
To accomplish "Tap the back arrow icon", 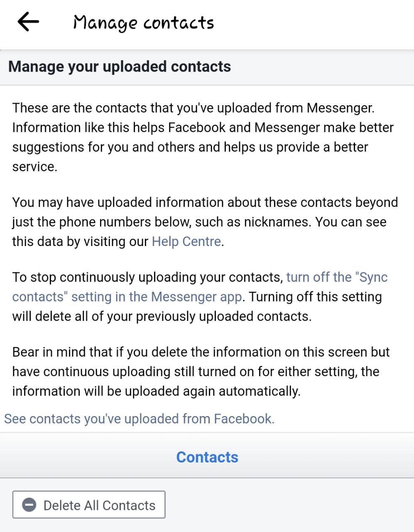I will click(28, 22).
